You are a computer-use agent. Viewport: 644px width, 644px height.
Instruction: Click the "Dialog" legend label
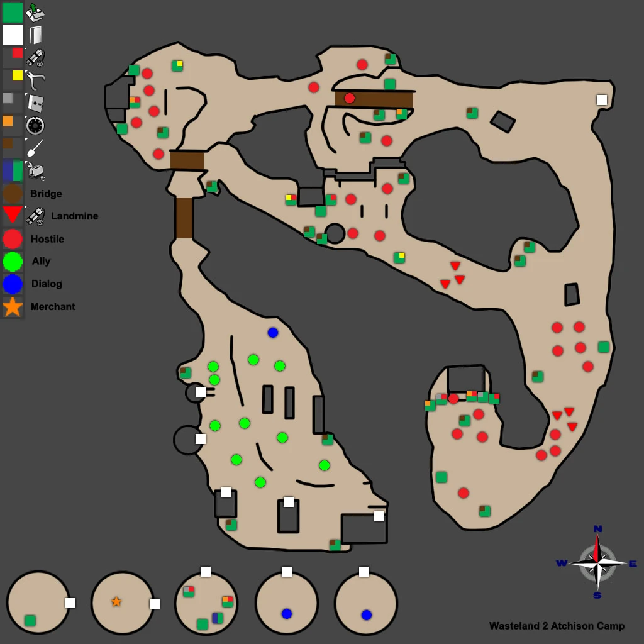tap(47, 284)
